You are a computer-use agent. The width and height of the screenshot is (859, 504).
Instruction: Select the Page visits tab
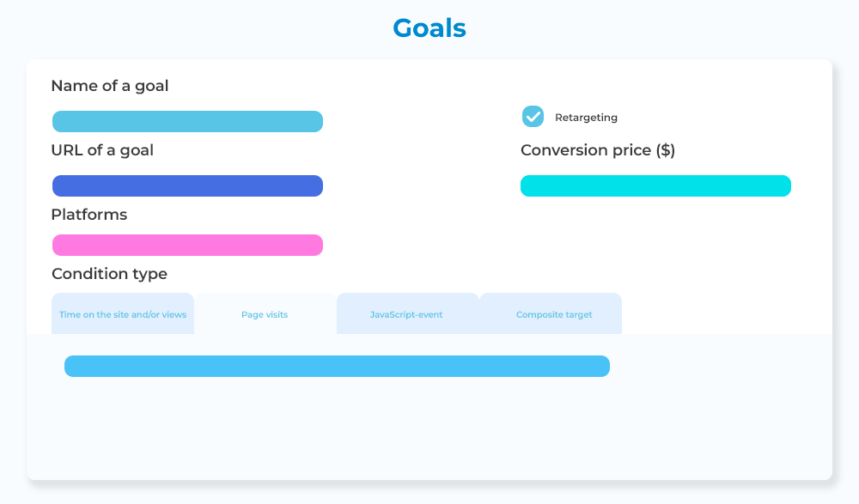point(265,314)
